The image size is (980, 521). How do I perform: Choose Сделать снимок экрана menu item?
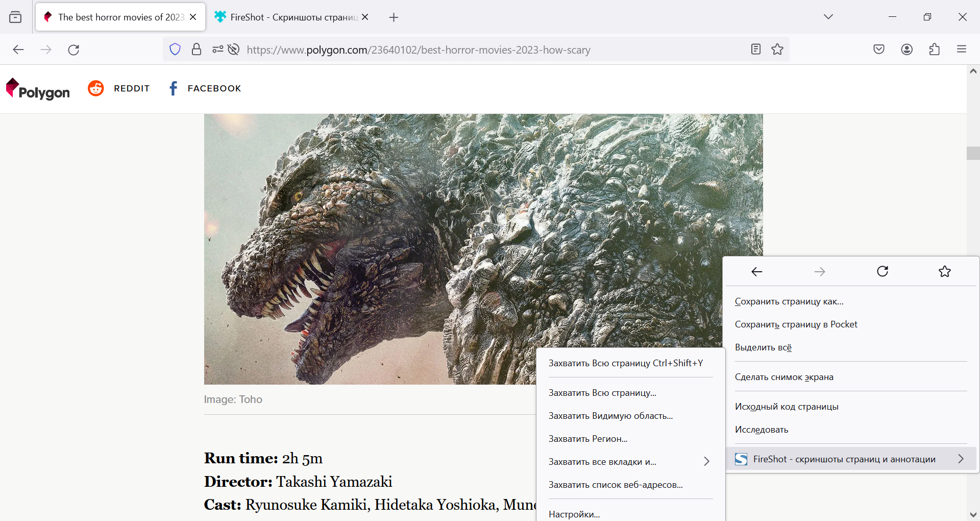[x=851, y=377]
